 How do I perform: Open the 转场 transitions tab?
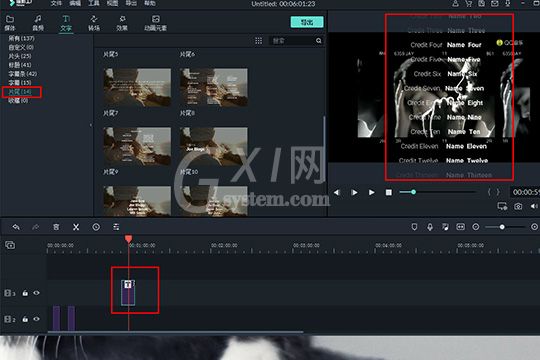94,23
